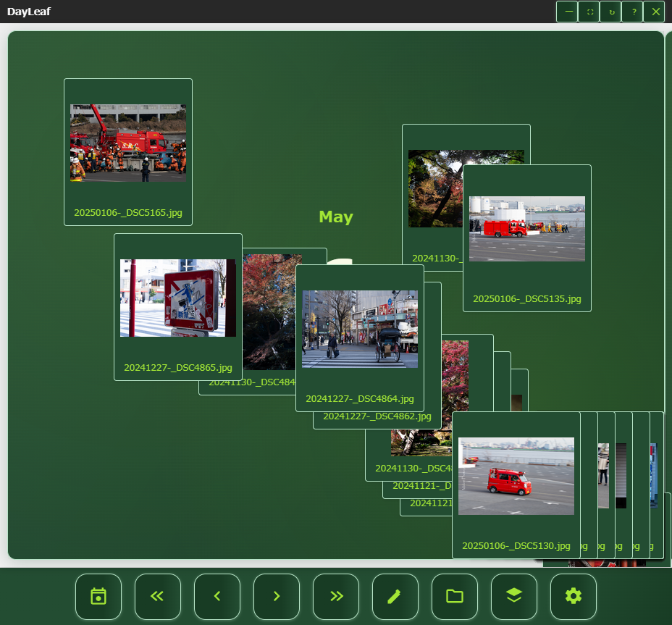
Task: Click the fullscreen toggle in title bar
Action: [589, 12]
